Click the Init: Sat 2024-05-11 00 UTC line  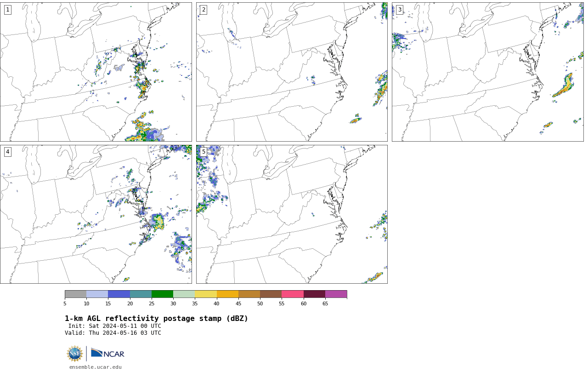tap(115, 326)
